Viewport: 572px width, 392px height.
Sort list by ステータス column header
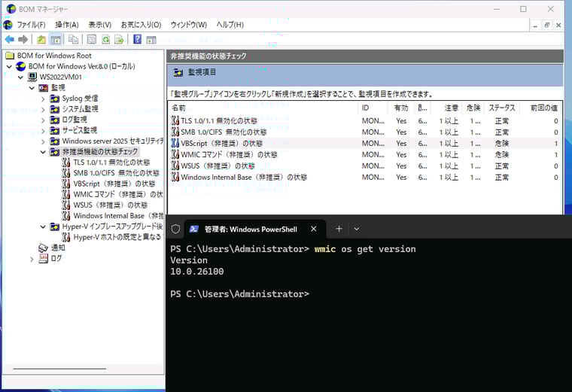point(501,108)
